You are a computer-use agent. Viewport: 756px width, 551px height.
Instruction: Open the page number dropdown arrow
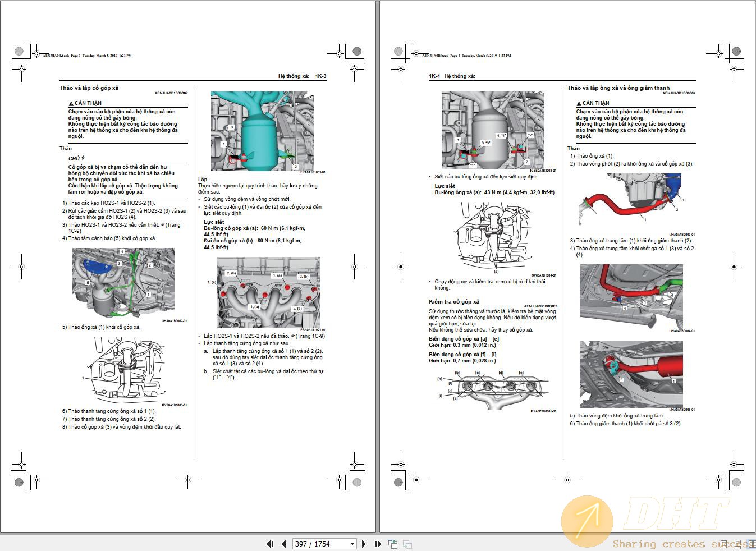pyautogui.click(x=352, y=544)
